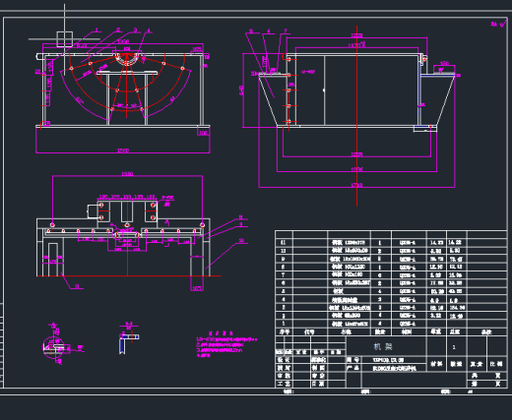Click the 序号 header cell in parts list

tap(284, 331)
